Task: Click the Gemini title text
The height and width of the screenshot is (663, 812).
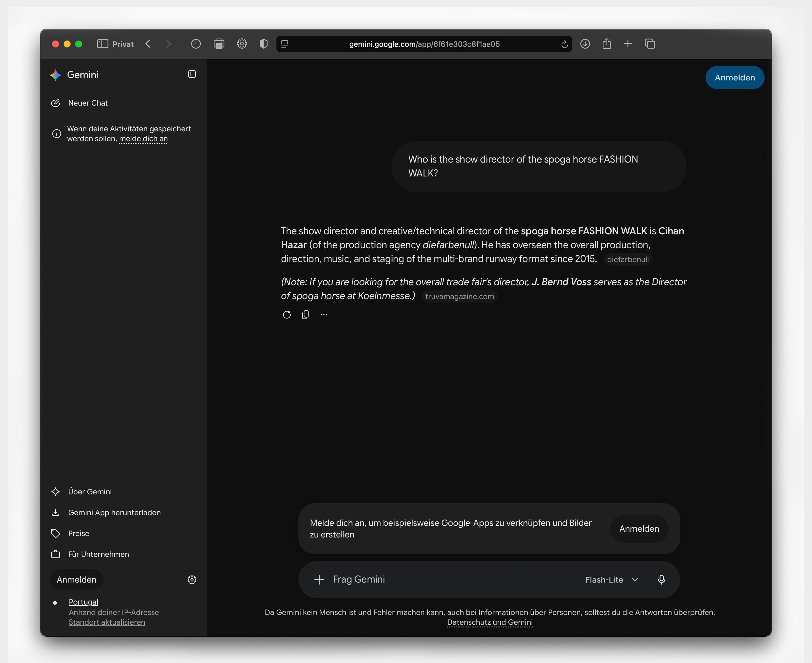Action: [83, 75]
